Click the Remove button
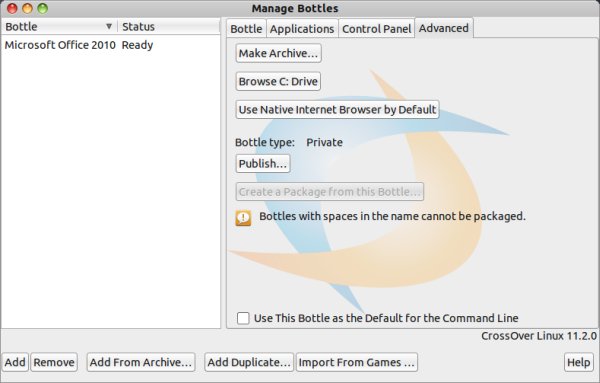This screenshot has width=600, height=383. [x=54, y=362]
